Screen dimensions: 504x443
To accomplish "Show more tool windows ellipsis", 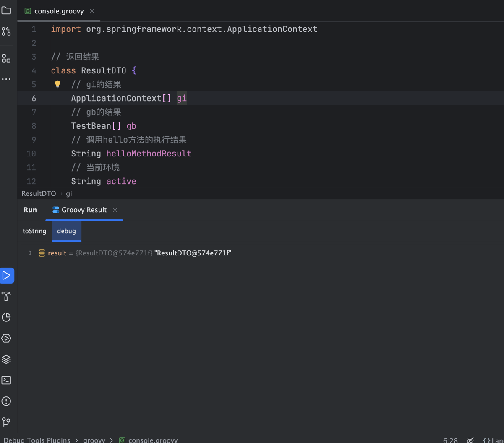I will click(6, 79).
